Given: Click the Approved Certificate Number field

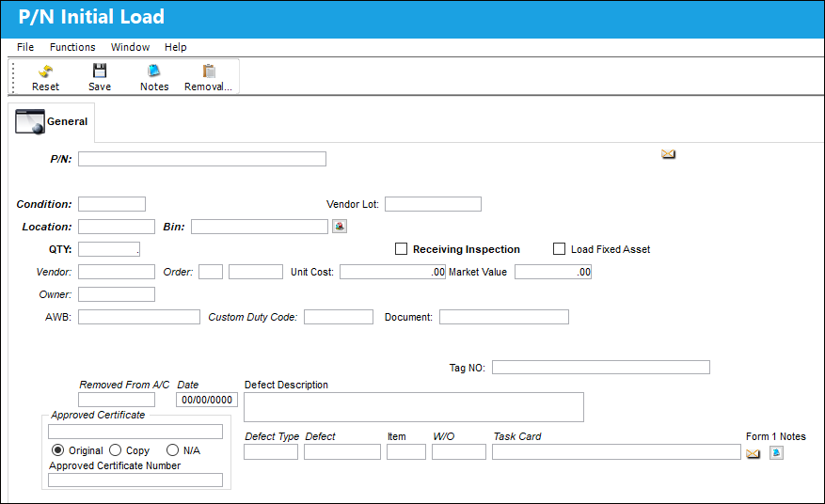Looking at the screenshot, I should (135, 480).
